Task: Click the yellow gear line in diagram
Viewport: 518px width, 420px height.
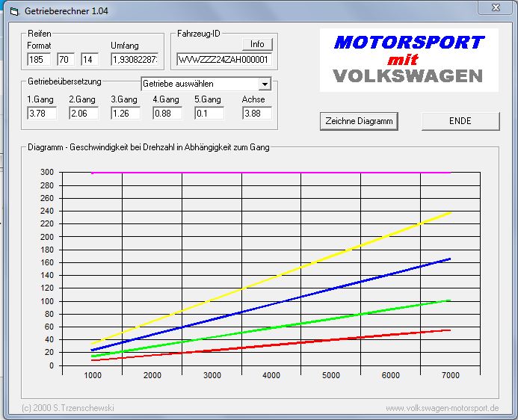Action: click(299, 268)
